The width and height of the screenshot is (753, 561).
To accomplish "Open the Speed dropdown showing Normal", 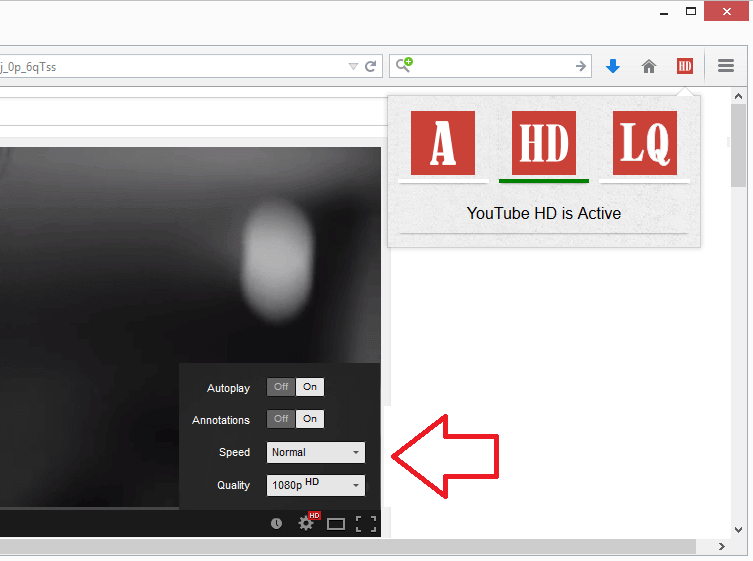I will click(x=316, y=452).
